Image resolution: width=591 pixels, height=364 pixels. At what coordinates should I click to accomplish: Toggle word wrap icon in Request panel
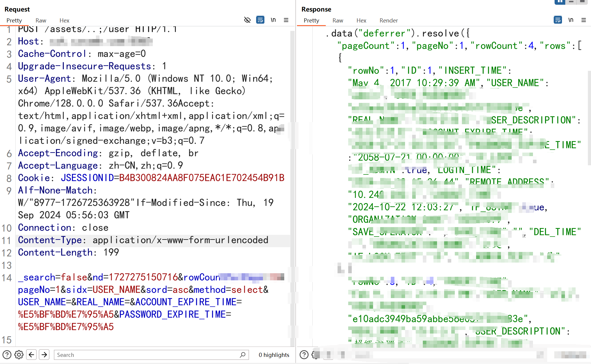coord(260,20)
